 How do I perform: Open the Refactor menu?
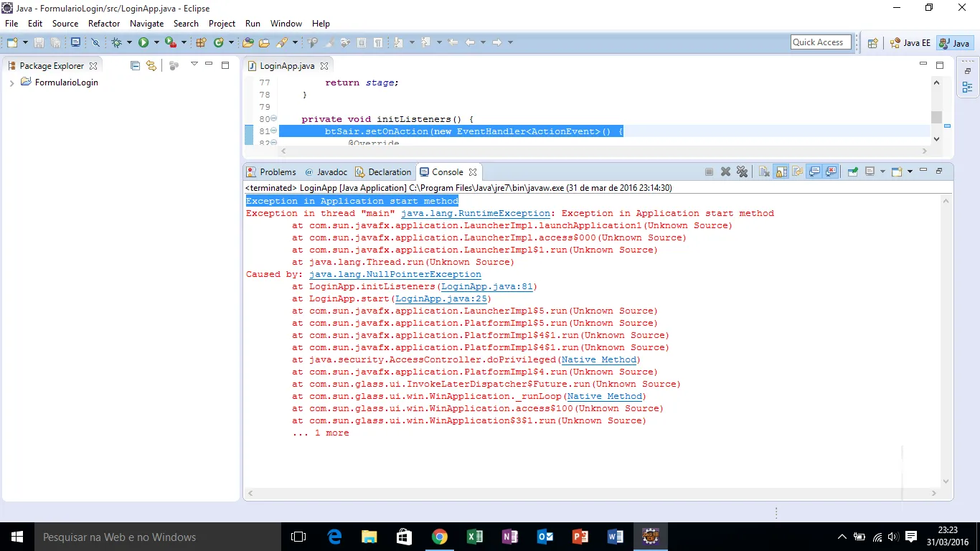(x=104, y=24)
